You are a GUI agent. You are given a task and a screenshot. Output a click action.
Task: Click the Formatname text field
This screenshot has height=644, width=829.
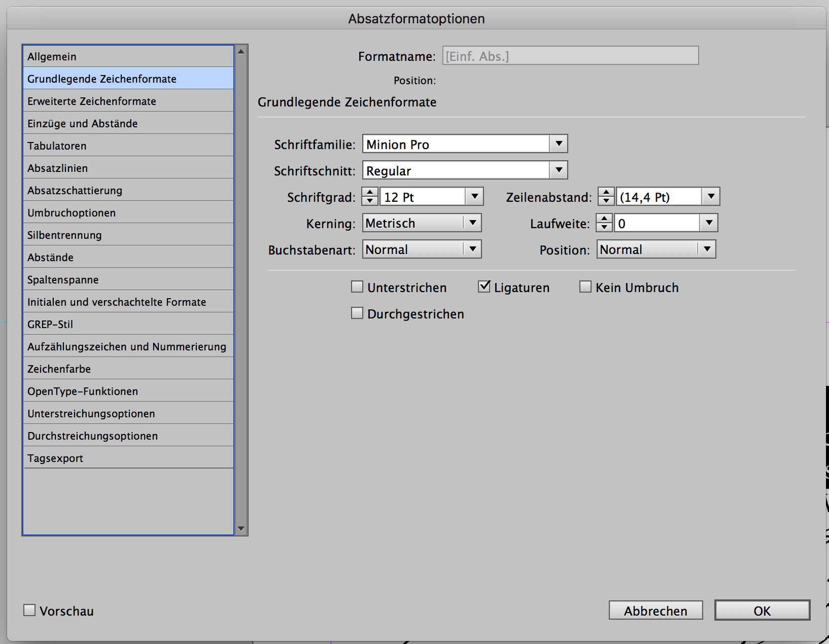(x=570, y=56)
